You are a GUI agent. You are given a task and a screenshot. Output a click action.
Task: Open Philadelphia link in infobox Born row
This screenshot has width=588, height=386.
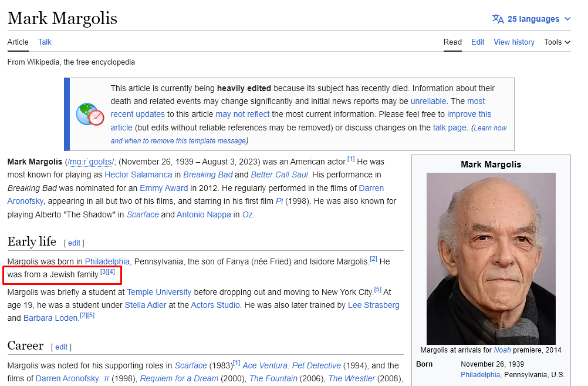(480, 375)
